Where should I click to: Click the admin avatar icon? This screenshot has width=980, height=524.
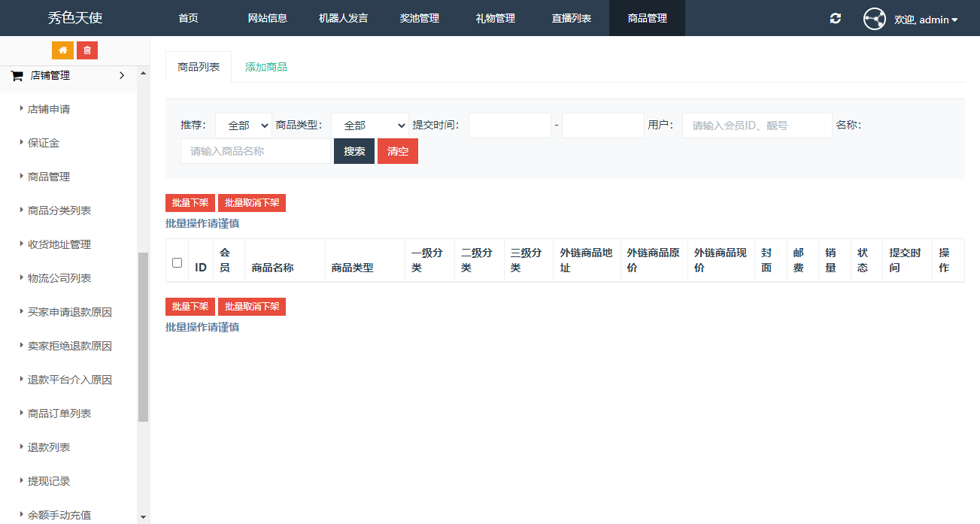tap(874, 19)
